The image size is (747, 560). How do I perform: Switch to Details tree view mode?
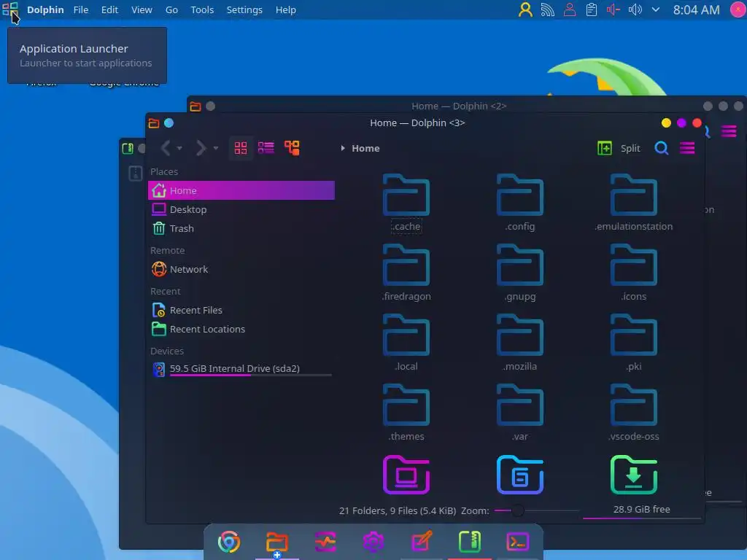pos(292,148)
